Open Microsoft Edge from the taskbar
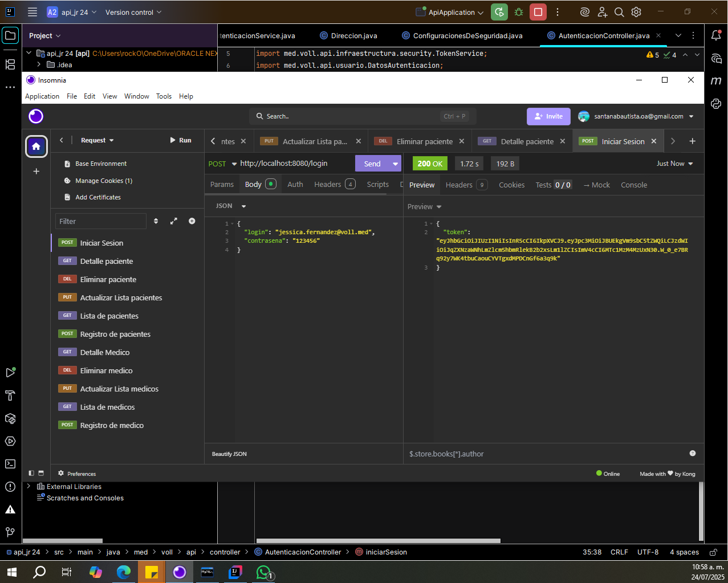The height and width of the screenshot is (583, 728). (x=124, y=572)
